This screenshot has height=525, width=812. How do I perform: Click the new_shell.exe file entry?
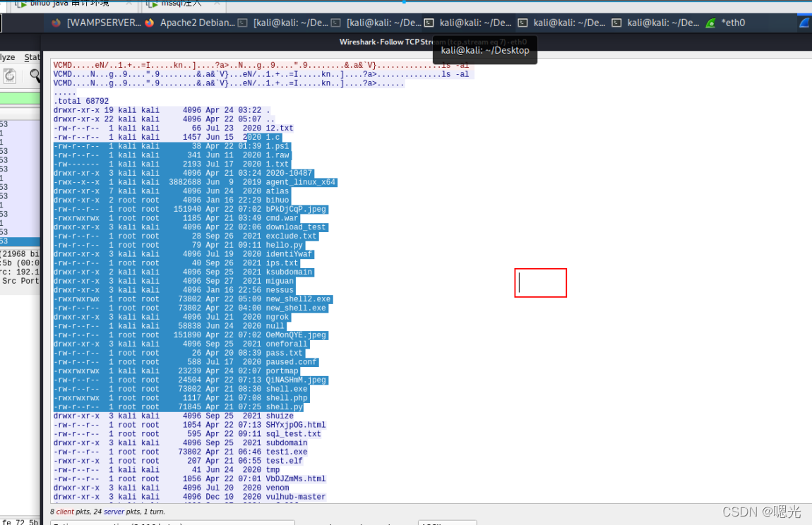[x=297, y=308]
